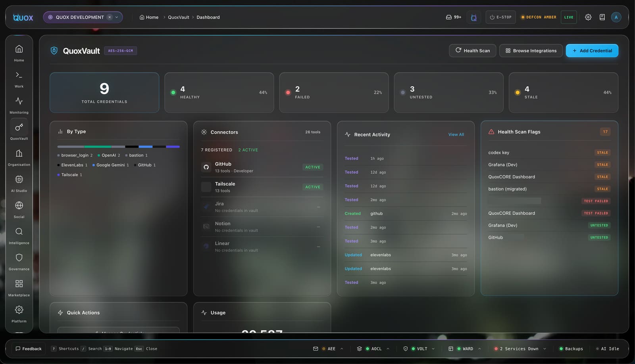Open the Feedback button

pyautogui.click(x=29, y=349)
